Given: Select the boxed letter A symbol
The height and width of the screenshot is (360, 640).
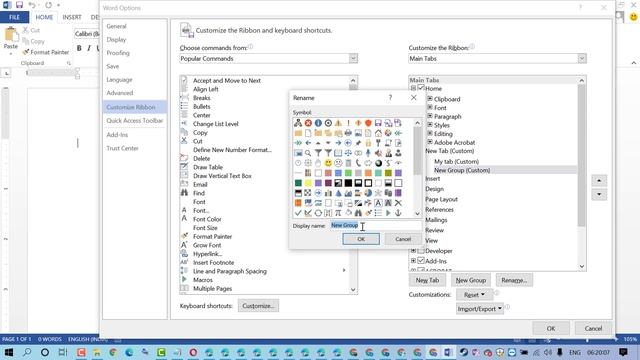Looking at the screenshot, I should 378,203.
